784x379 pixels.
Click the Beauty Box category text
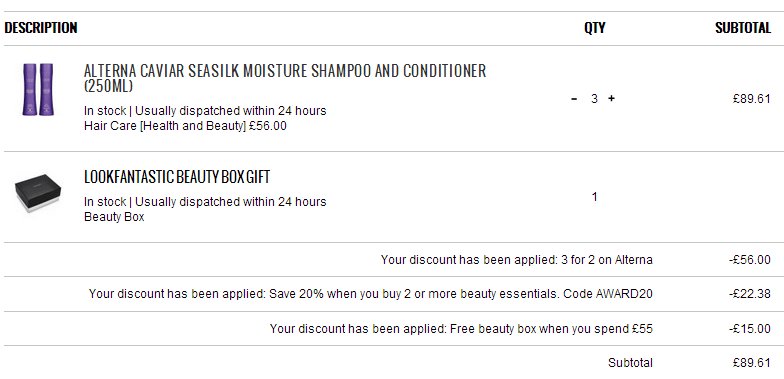click(114, 217)
